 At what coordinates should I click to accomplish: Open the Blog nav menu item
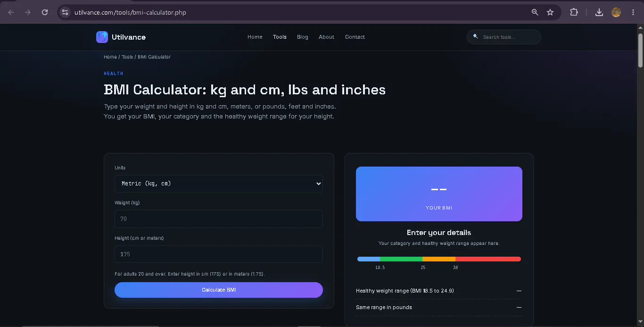(x=303, y=37)
